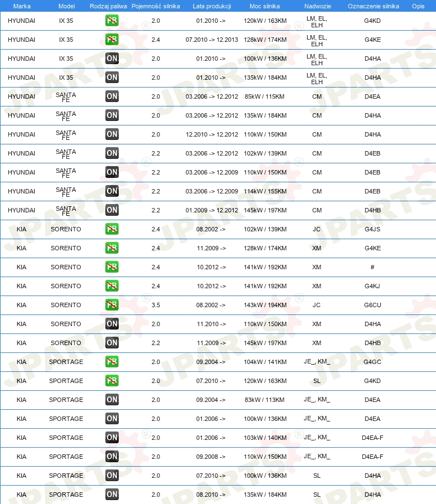The height and width of the screenshot is (504, 436).
Task: Select the 08.2010 -> production years cell
Action: tap(211, 495)
